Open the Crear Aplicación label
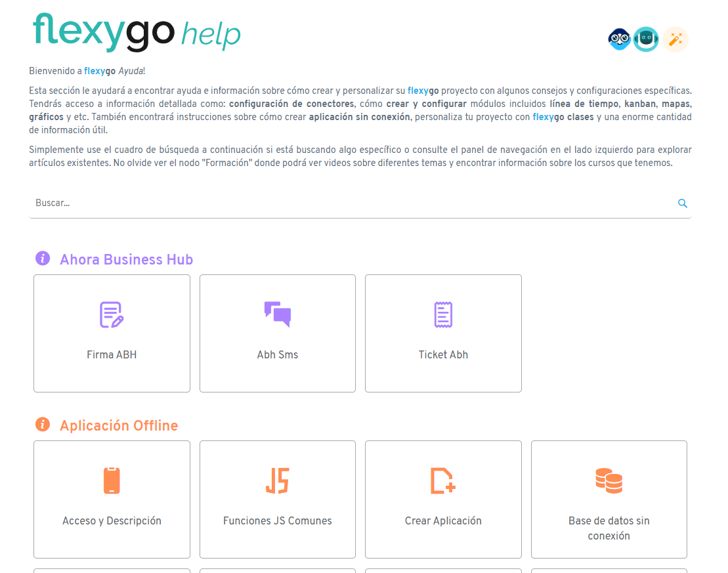Screen dimensions: 728x573 pyautogui.click(x=443, y=520)
